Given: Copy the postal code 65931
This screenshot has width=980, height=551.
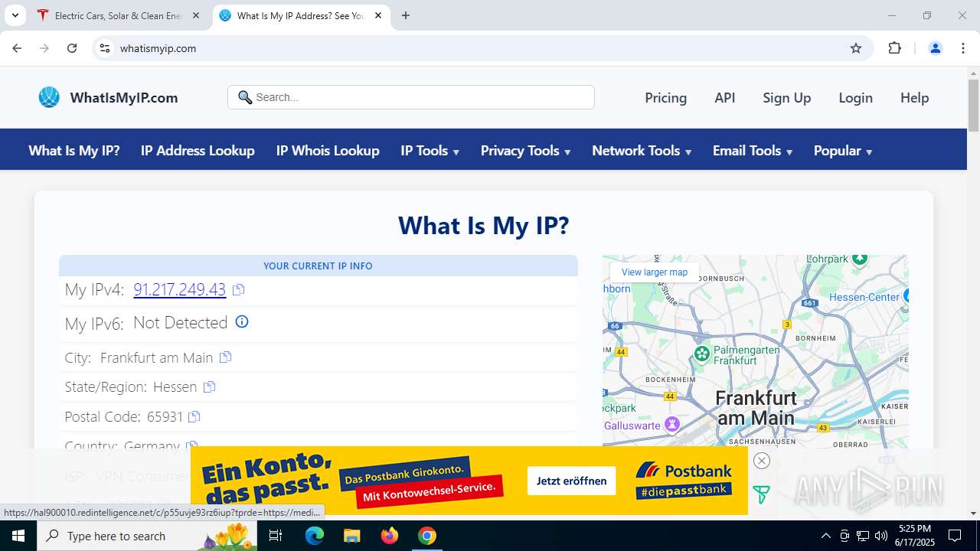Looking at the screenshot, I should point(194,416).
